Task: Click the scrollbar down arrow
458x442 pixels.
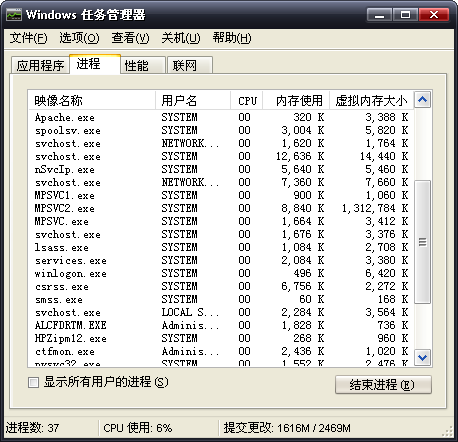Action: pos(422,358)
